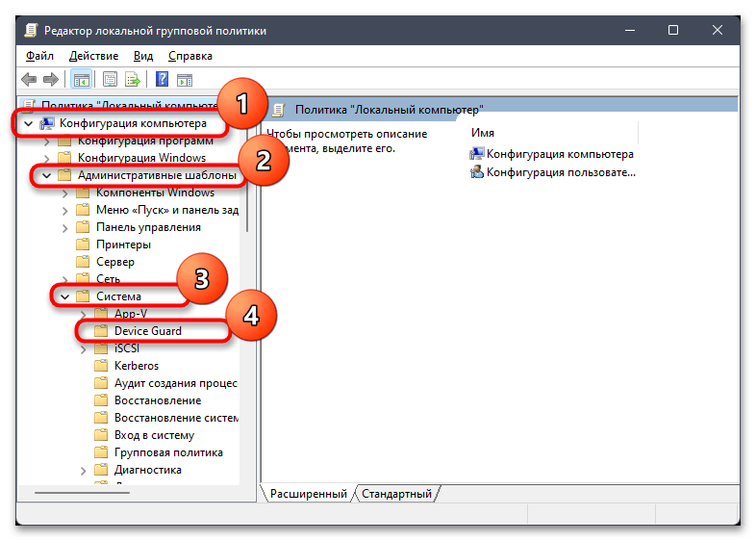
Task: Select the iSCSI tree item
Action: (127, 348)
